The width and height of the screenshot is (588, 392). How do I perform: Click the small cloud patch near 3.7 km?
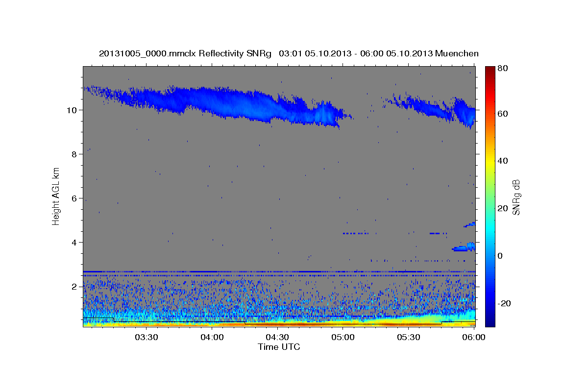[x=464, y=247]
